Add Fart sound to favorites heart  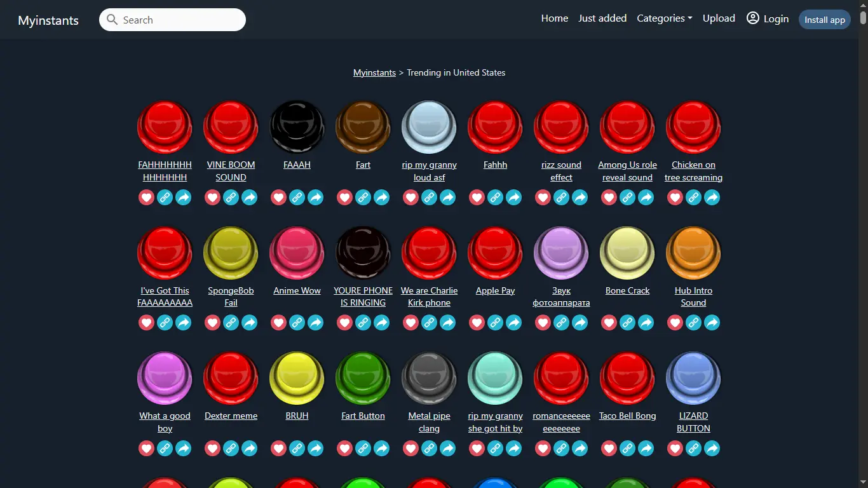(x=344, y=198)
